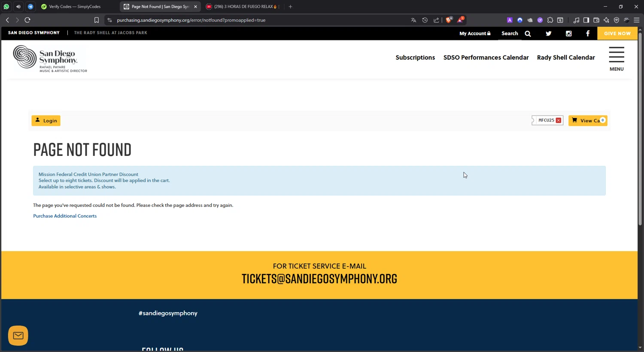Click the address bar URL field
The width and height of the screenshot is (644, 352).
(258, 20)
